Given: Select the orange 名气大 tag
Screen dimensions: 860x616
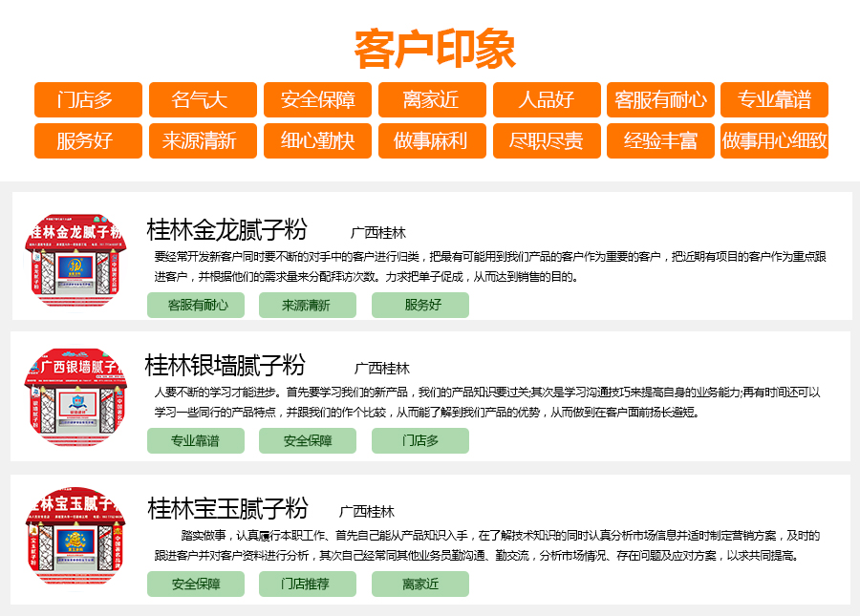Looking at the screenshot, I should point(203,99).
